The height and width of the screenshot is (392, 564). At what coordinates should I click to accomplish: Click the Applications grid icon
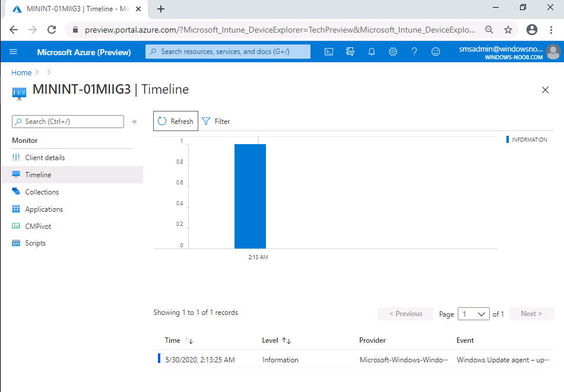tap(16, 209)
